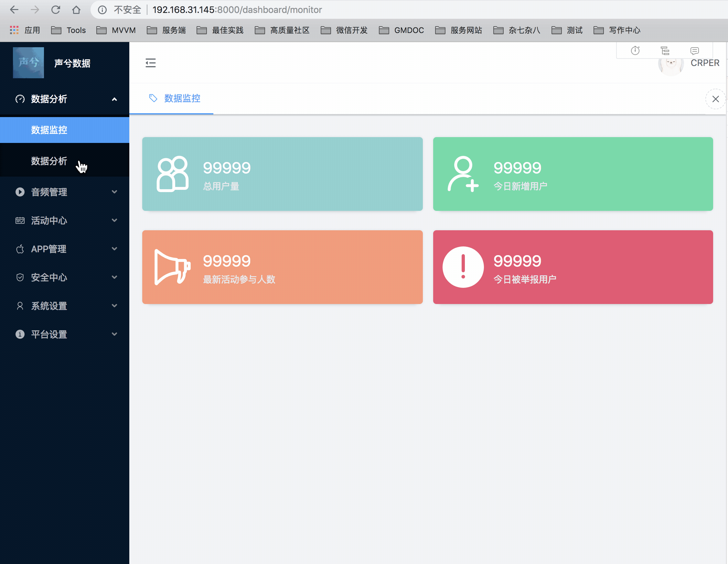
Task: Expand the 安全中心 sidebar menu
Action: [x=114, y=277]
